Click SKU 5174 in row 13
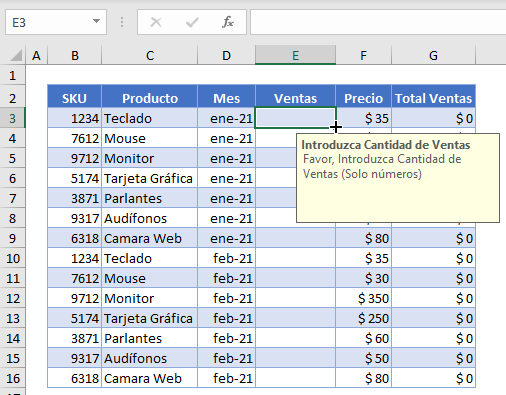 tap(74, 318)
